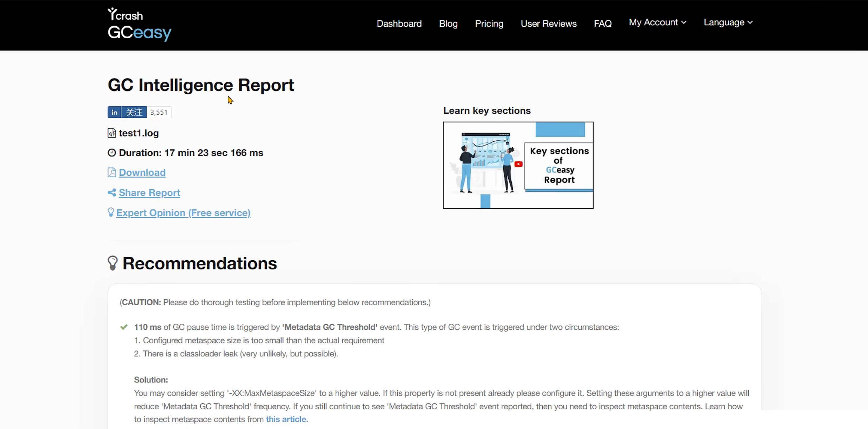Viewport: 868px width, 429px height.
Task: Open the FAQ page
Action: pos(603,24)
